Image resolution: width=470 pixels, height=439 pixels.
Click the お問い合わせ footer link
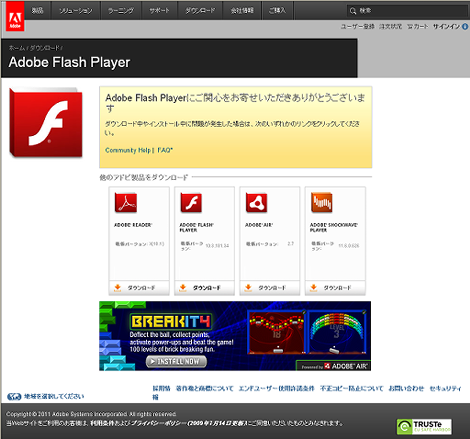point(406,388)
